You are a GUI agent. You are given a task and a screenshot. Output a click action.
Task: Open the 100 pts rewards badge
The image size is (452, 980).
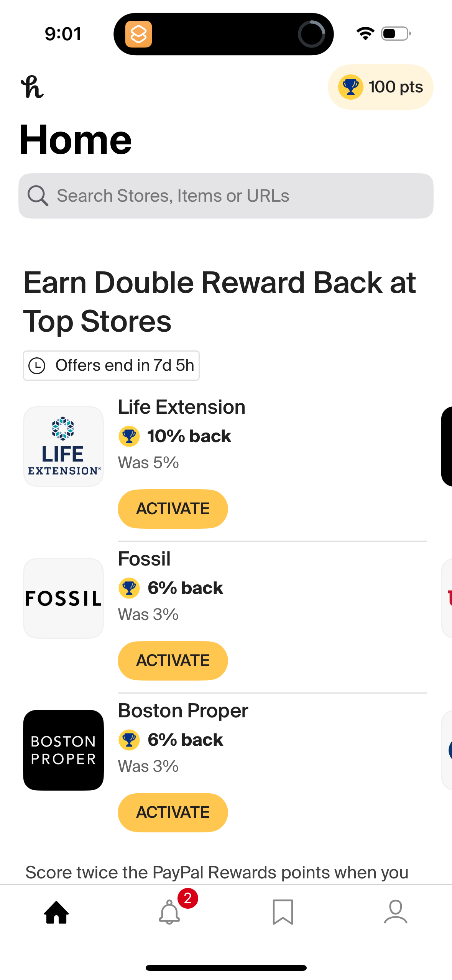(380, 87)
